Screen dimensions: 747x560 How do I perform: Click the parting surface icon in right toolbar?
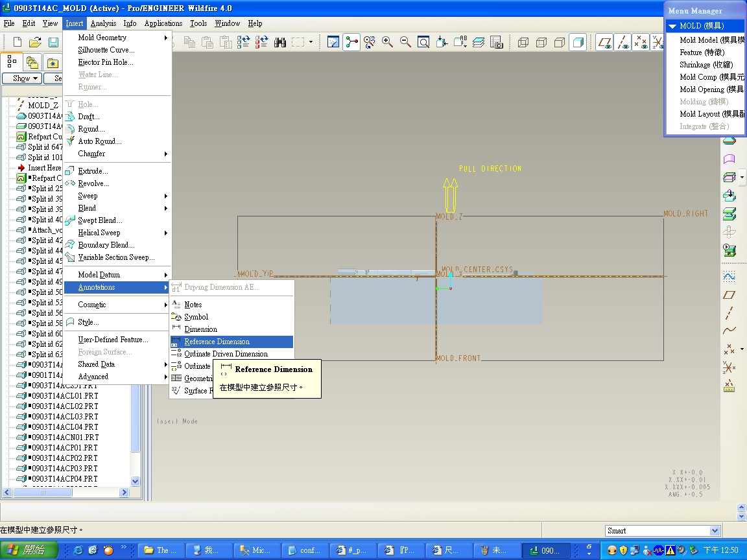pos(729,159)
